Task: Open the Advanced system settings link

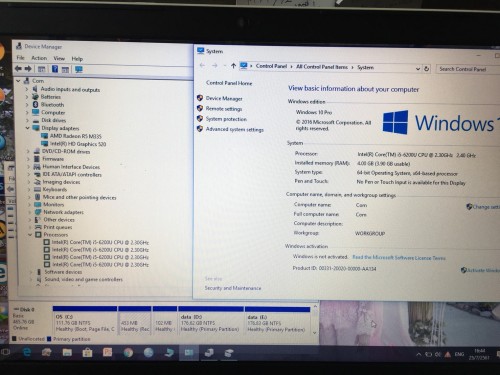Action: pos(234,129)
